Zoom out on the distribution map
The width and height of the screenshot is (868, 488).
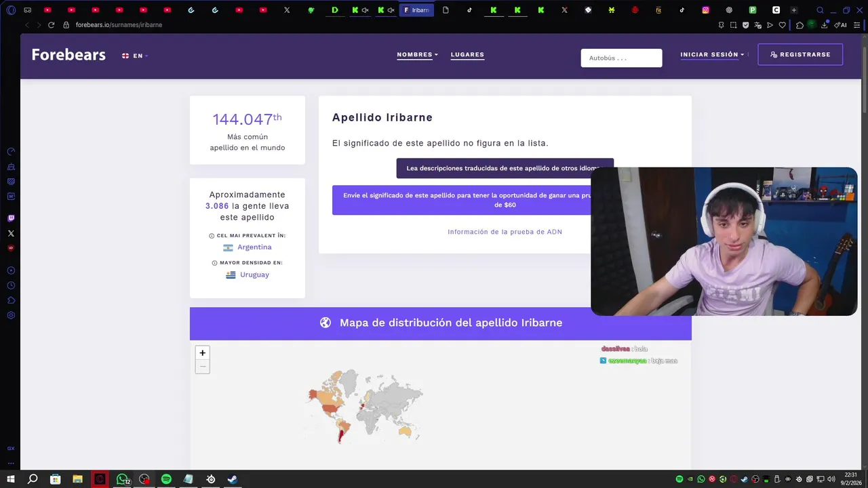click(x=202, y=367)
